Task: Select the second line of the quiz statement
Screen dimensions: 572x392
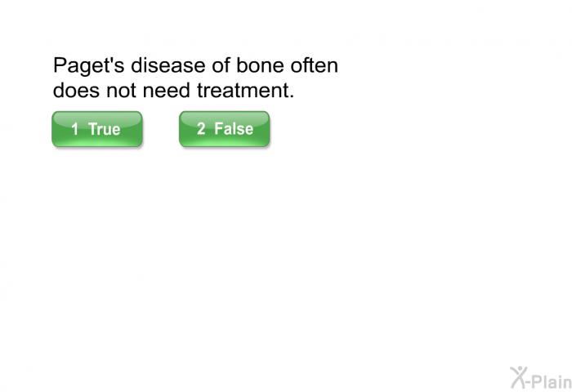Action: (173, 90)
